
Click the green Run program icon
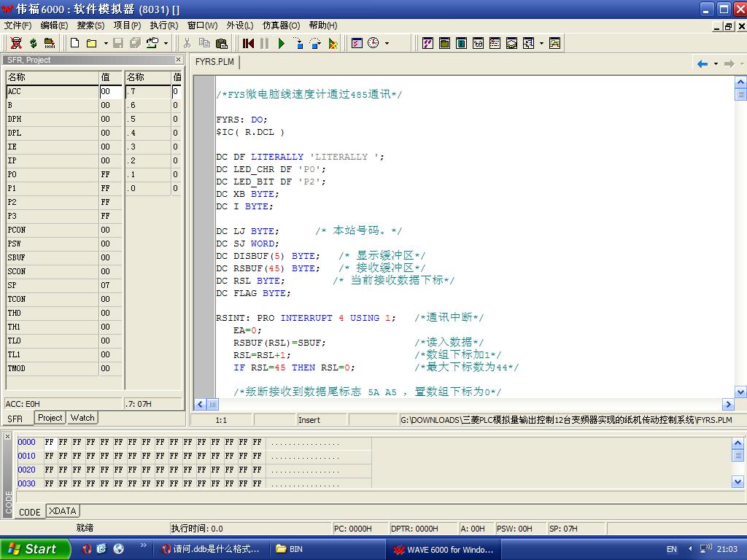coord(282,44)
